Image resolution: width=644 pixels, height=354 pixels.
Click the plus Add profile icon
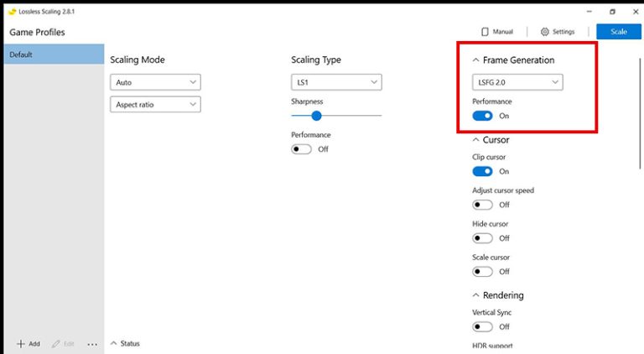point(21,344)
